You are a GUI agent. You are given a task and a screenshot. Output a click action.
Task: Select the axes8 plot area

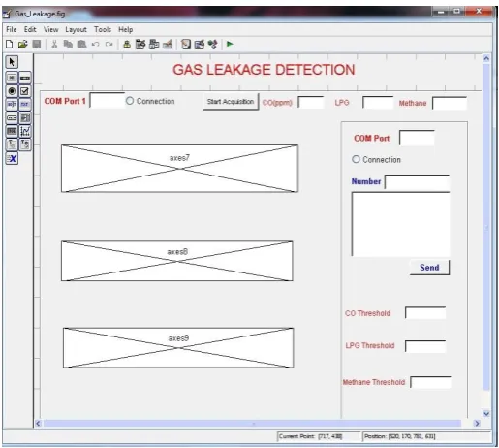(177, 261)
